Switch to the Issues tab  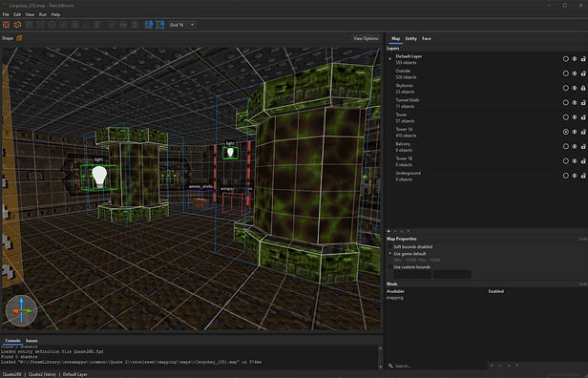tap(31, 341)
